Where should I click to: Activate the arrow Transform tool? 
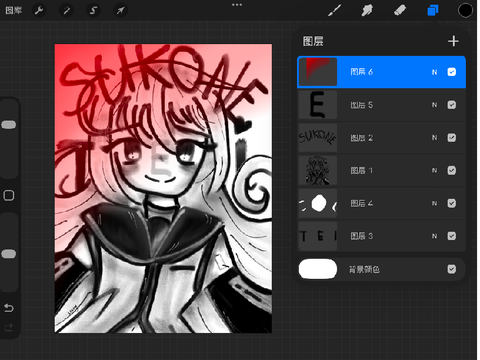pos(120,10)
